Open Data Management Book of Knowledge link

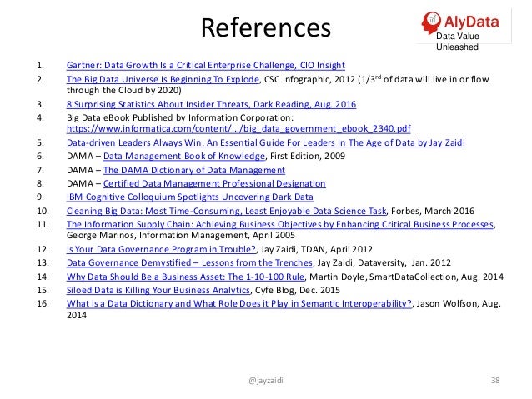(184, 156)
